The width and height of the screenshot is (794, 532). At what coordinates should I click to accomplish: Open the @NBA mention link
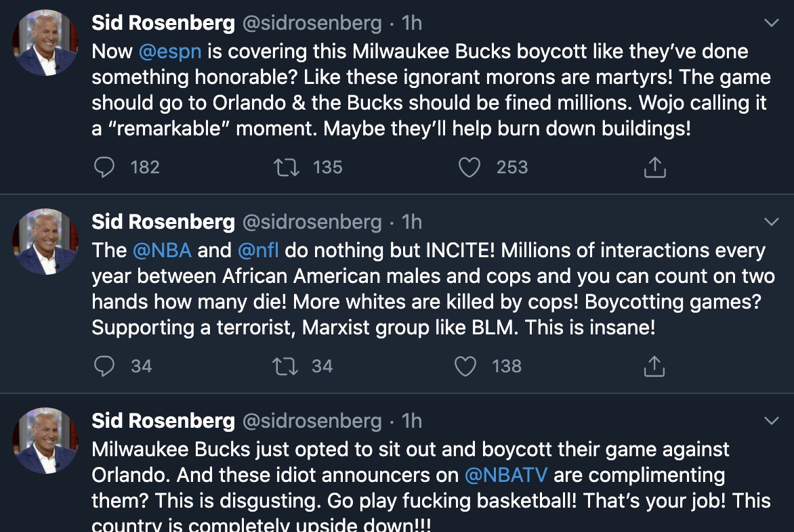(163, 250)
